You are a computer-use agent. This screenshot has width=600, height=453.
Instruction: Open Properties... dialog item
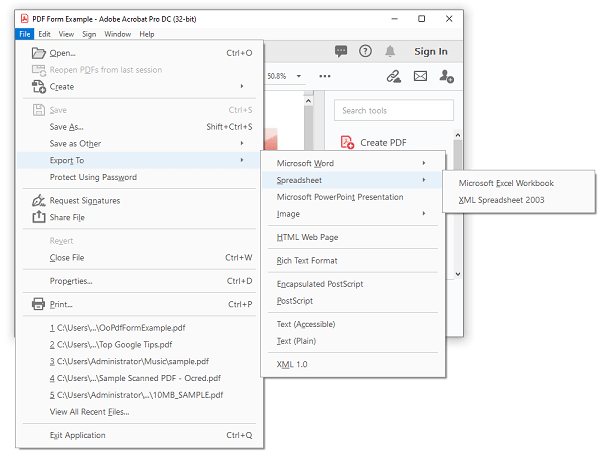139,281
